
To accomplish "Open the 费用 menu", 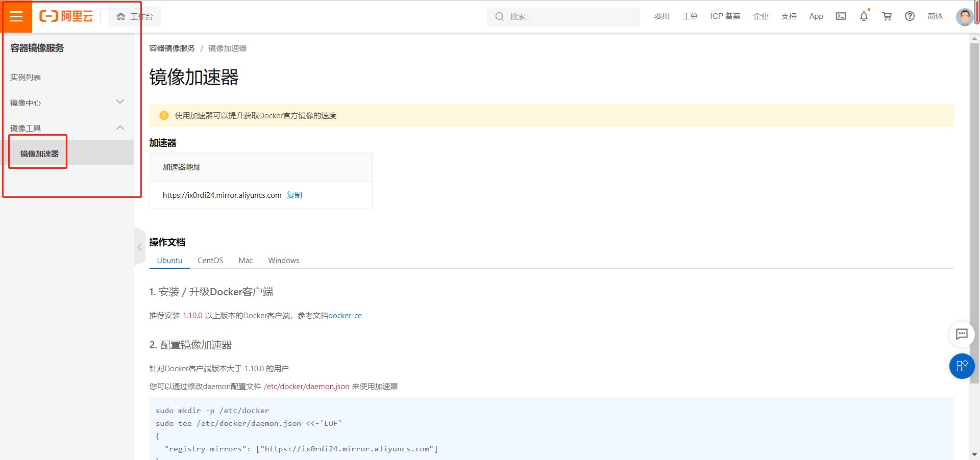I will (x=662, y=16).
